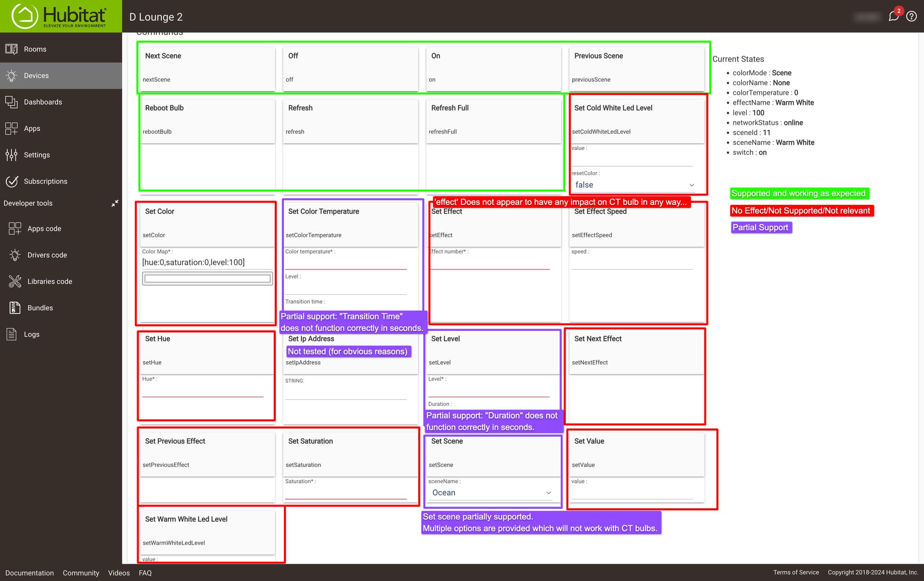Viewport: 924px width, 581px height.
Task: Run the Next Scene command
Action: coord(207,68)
